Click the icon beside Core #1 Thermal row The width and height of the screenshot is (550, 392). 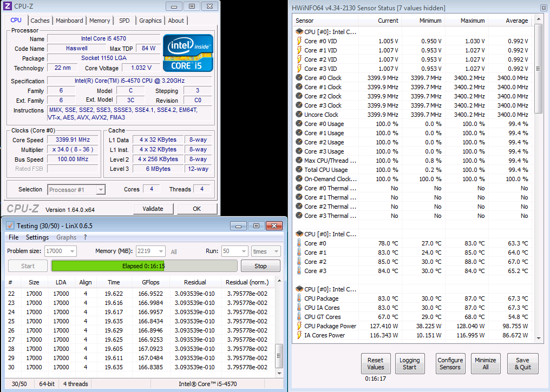[299, 197]
